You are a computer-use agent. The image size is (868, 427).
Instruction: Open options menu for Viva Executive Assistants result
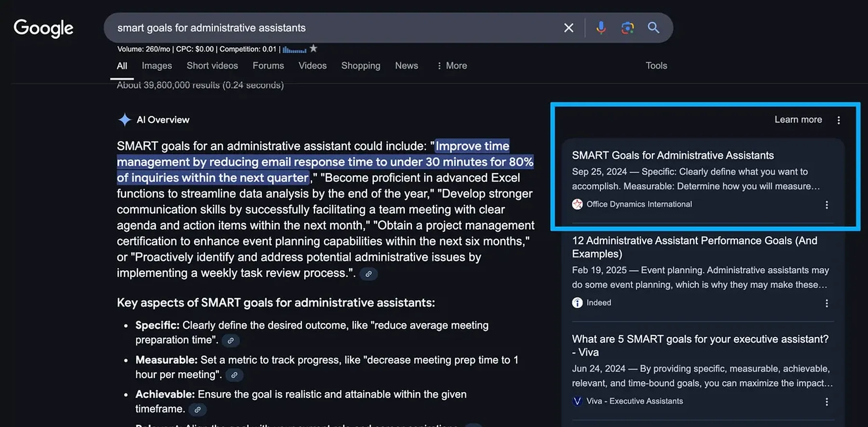coord(827,401)
